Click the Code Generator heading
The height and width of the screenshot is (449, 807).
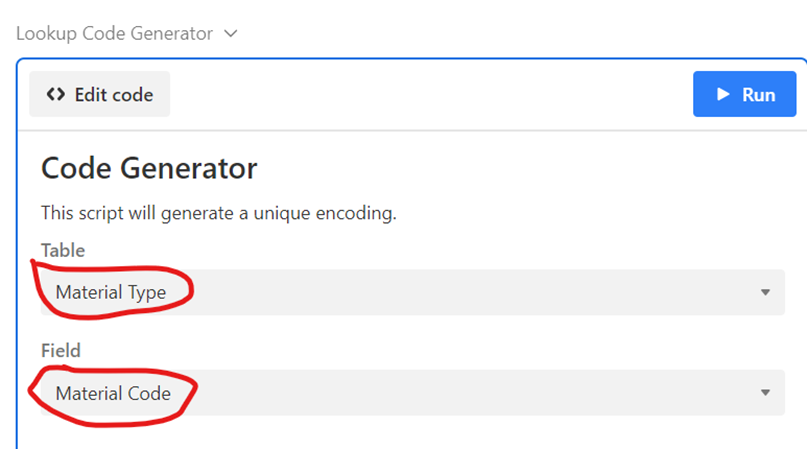tap(149, 168)
